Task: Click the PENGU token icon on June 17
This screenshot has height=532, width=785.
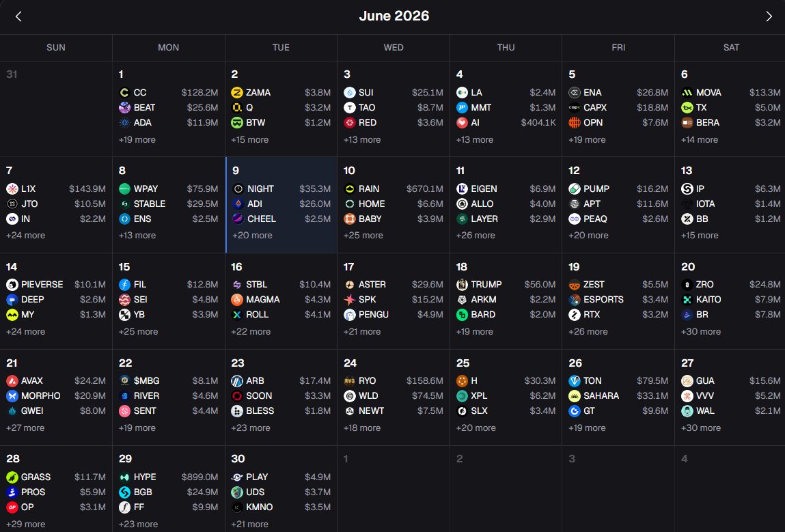Action: pyautogui.click(x=349, y=314)
